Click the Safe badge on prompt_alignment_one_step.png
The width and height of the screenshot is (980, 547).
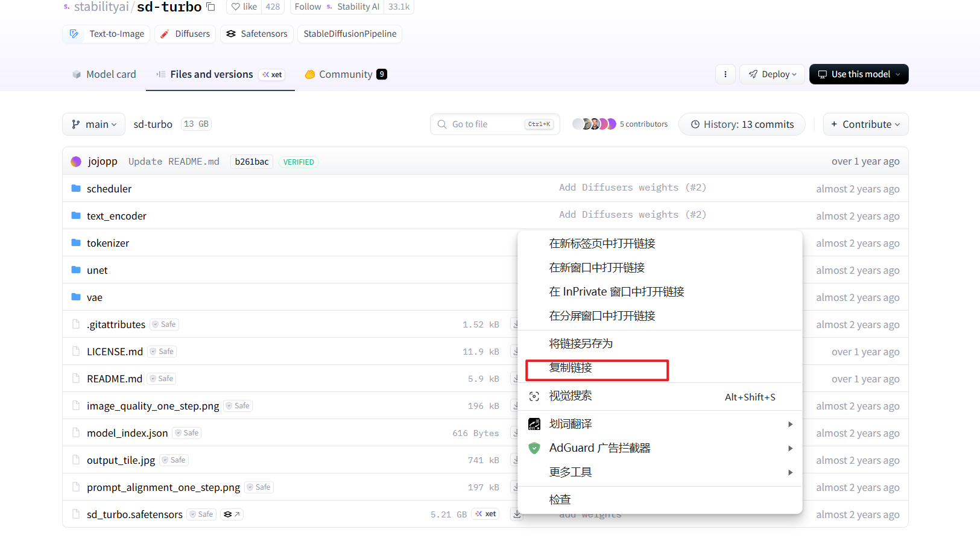(x=259, y=487)
